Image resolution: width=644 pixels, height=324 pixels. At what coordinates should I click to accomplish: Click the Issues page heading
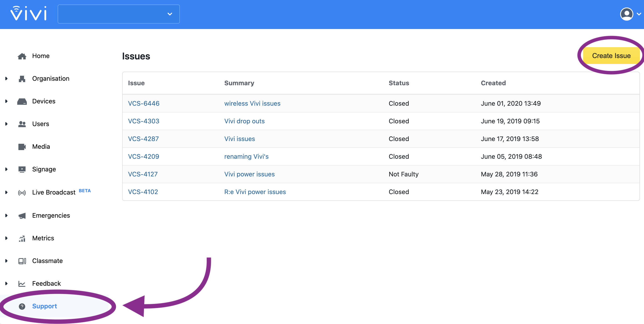(x=136, y=56)
